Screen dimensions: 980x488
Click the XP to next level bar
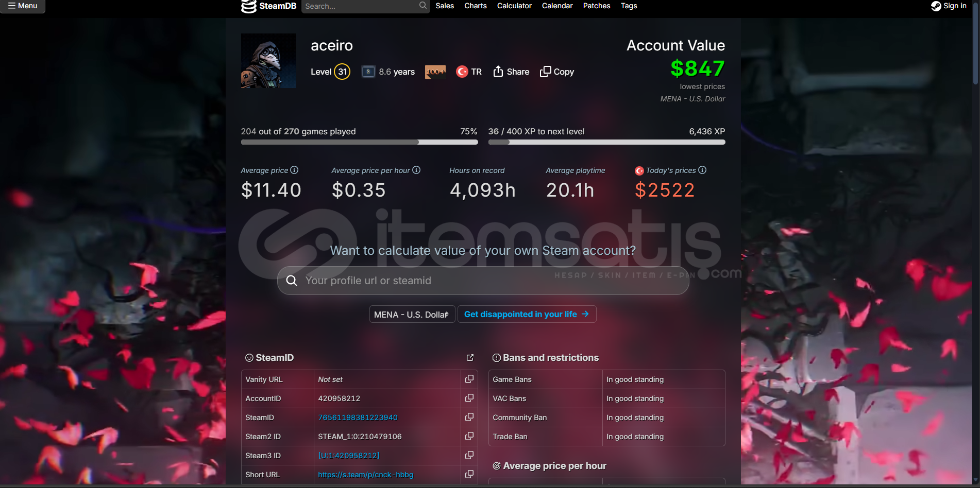[606, 142]
